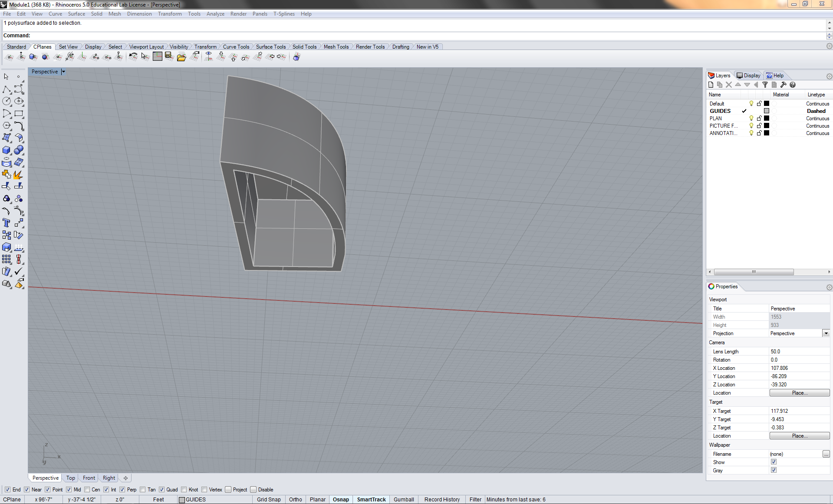Disable the Quad osnap checkbox
This screenshot has height=504, width=833.
click(x=162, y=489)
